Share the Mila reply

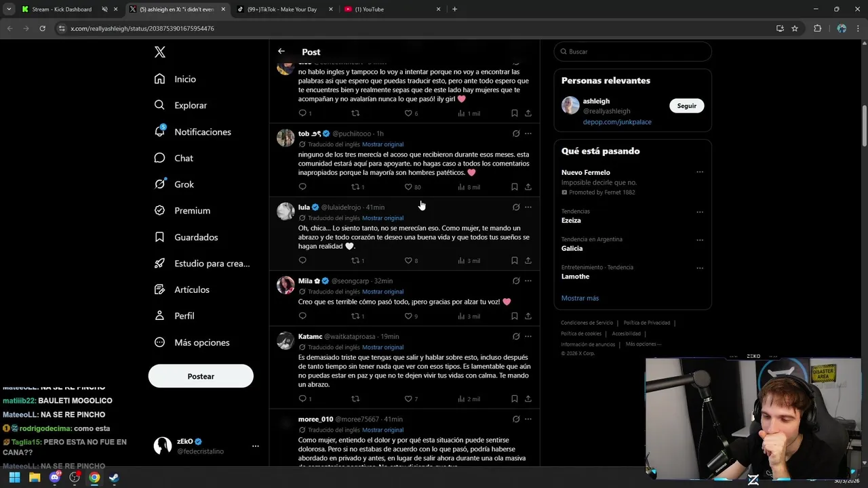coord(528,316)
